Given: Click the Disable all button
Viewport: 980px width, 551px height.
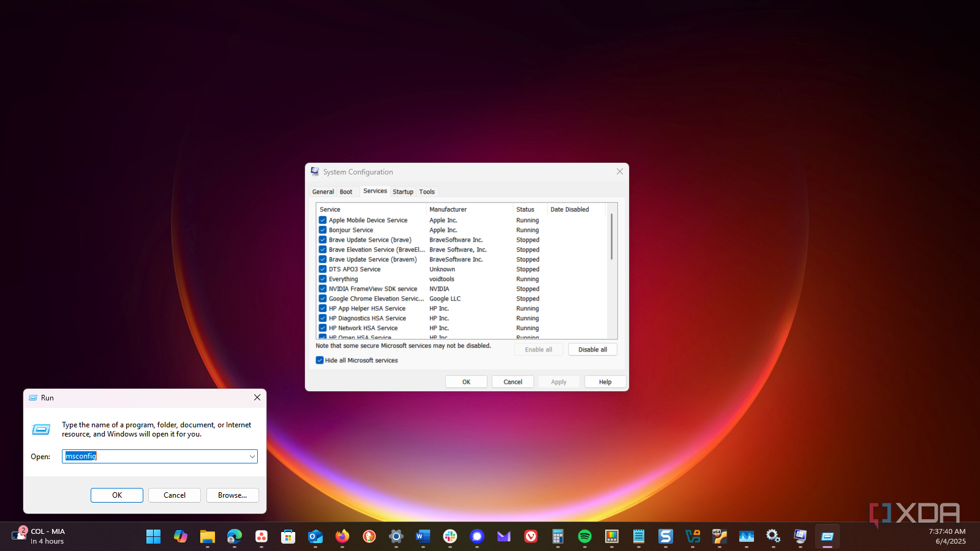Looking at the screenshot, I should click(x=592, y=350).
